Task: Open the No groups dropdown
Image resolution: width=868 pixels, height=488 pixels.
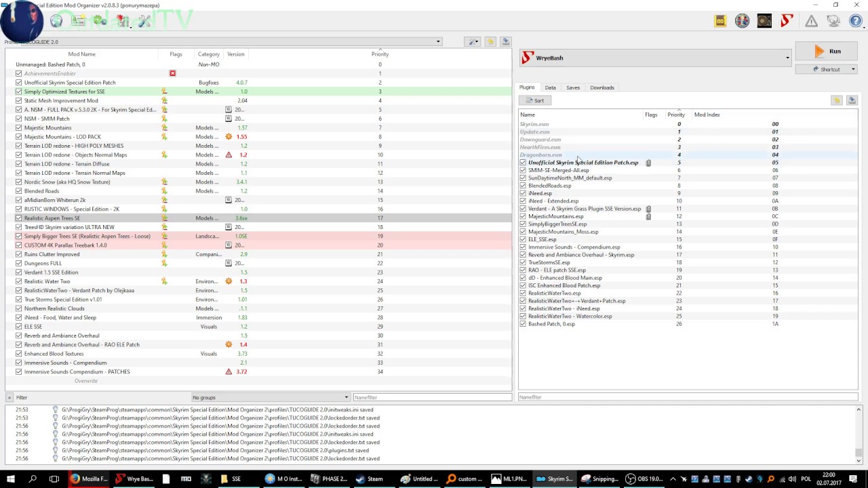Action: [271, 397]
